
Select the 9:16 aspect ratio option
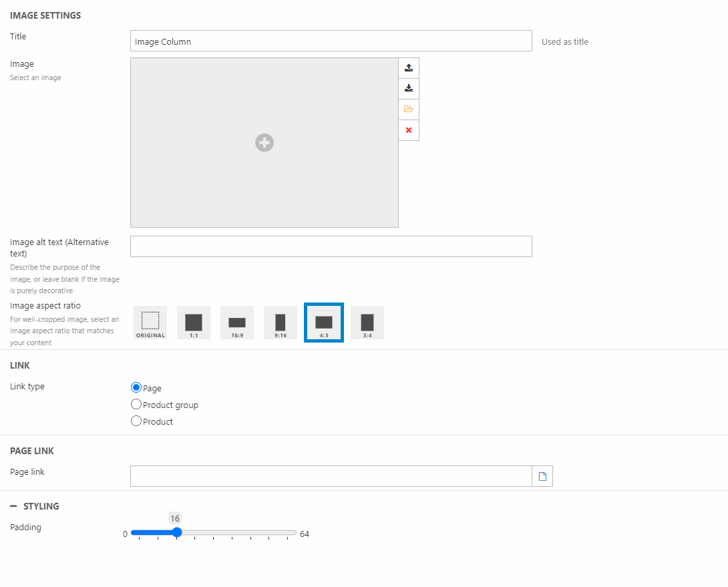[281, 323]
